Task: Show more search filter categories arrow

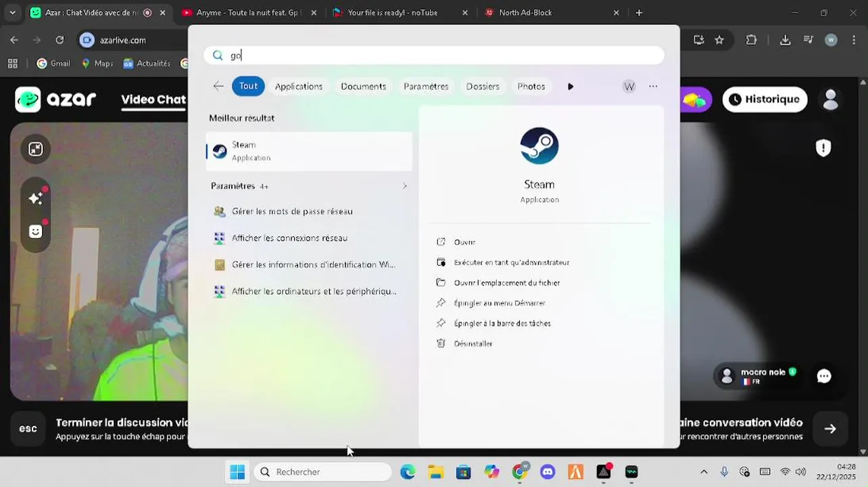Action: (x=571, y=87)
